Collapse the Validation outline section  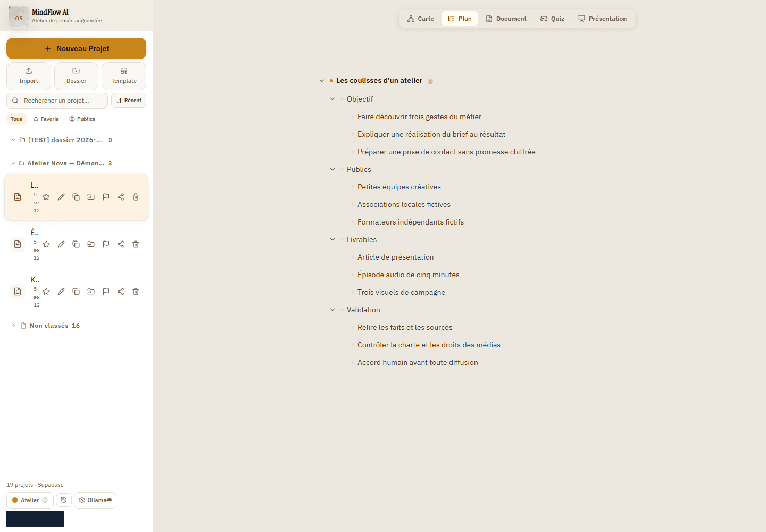(x=332, y=310)
